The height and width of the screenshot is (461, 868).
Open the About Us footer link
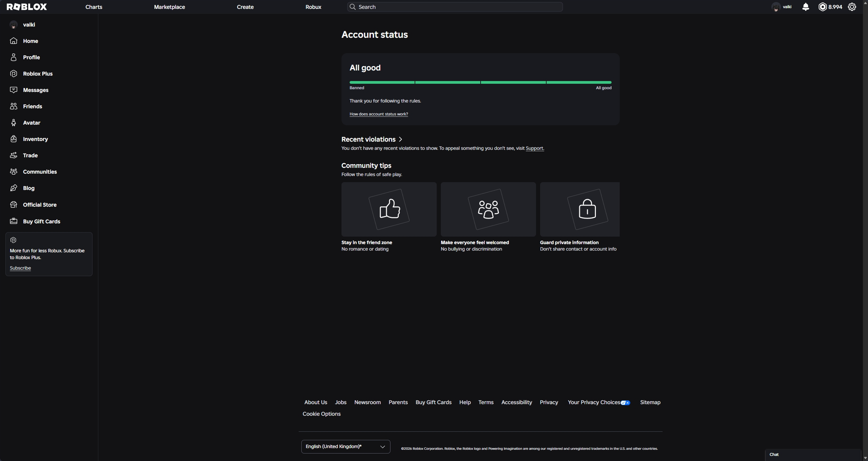316,402
